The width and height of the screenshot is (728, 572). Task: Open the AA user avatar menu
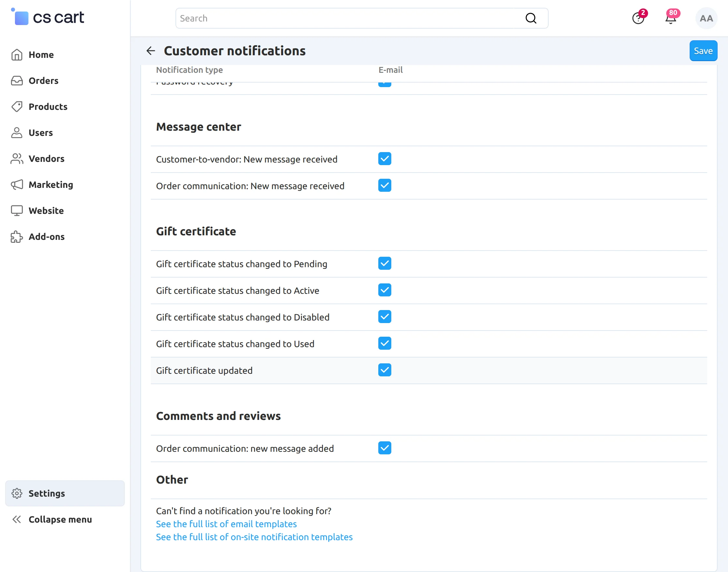click(x=706, y=18)
